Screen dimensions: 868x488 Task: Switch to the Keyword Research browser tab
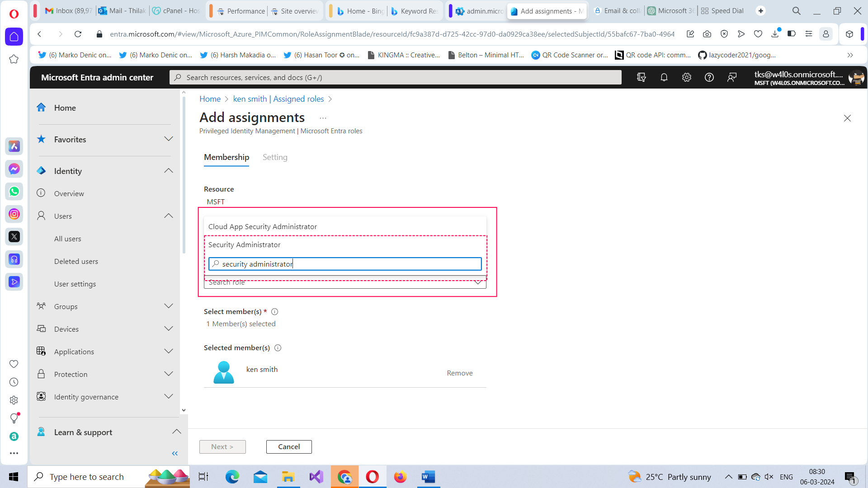[x=415, y=11]
